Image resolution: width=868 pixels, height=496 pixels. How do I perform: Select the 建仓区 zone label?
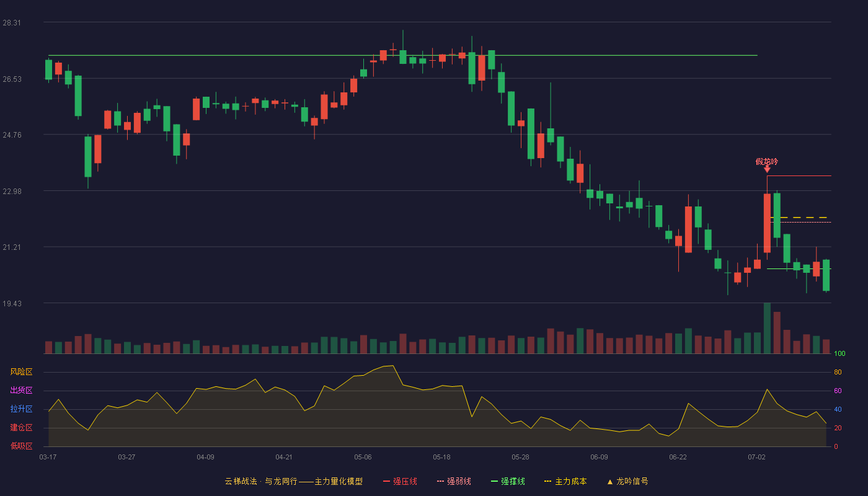point(21,428)
